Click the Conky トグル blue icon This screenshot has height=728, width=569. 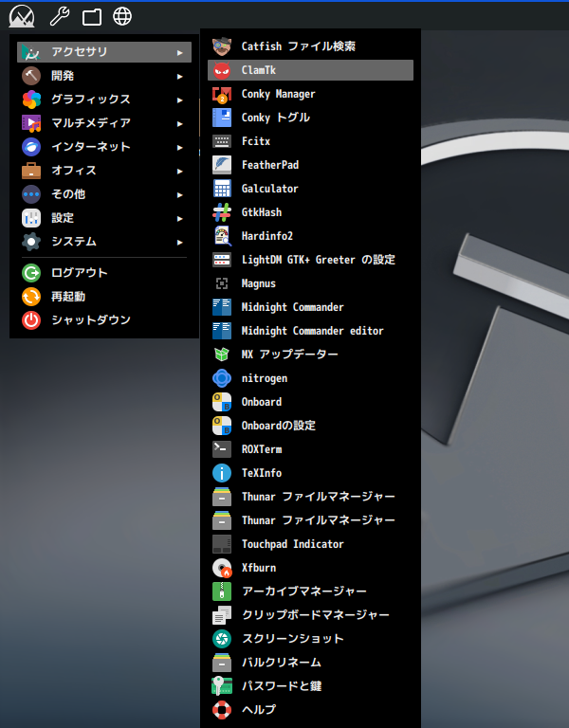(222, 118)
